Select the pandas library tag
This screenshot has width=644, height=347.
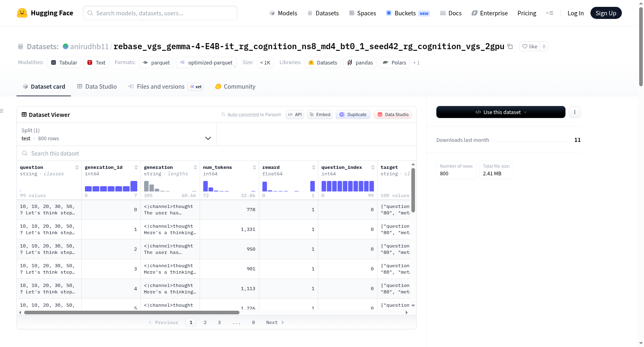(x=360, y=62)
